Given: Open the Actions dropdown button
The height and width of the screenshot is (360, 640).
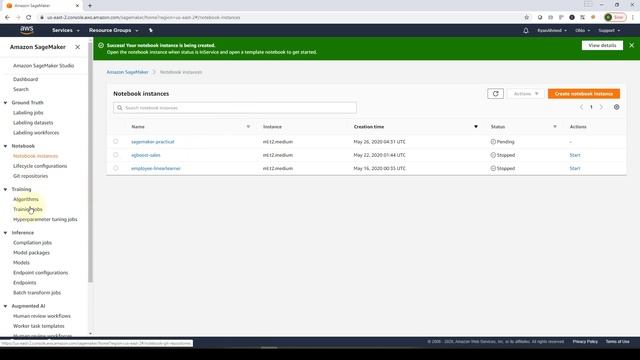Looking at the screenshot, I should pyautogui.click(x=526, y=93).
